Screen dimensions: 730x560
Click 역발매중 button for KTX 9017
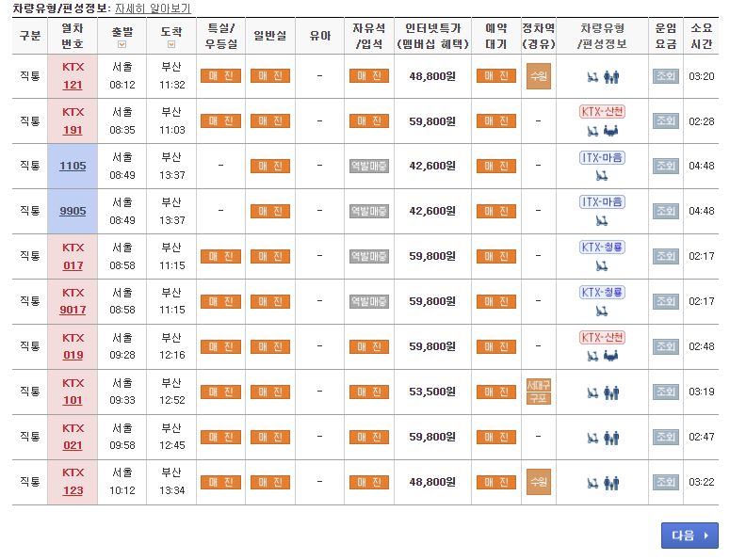click(x=368, y=301)
